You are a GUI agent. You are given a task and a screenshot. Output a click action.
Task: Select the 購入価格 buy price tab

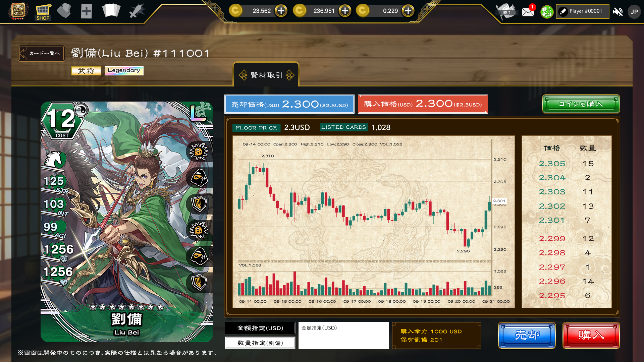(x=423, y=104)
